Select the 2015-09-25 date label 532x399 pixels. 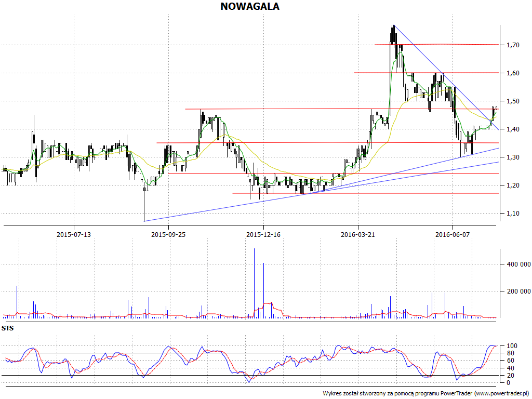coord(168,234)
